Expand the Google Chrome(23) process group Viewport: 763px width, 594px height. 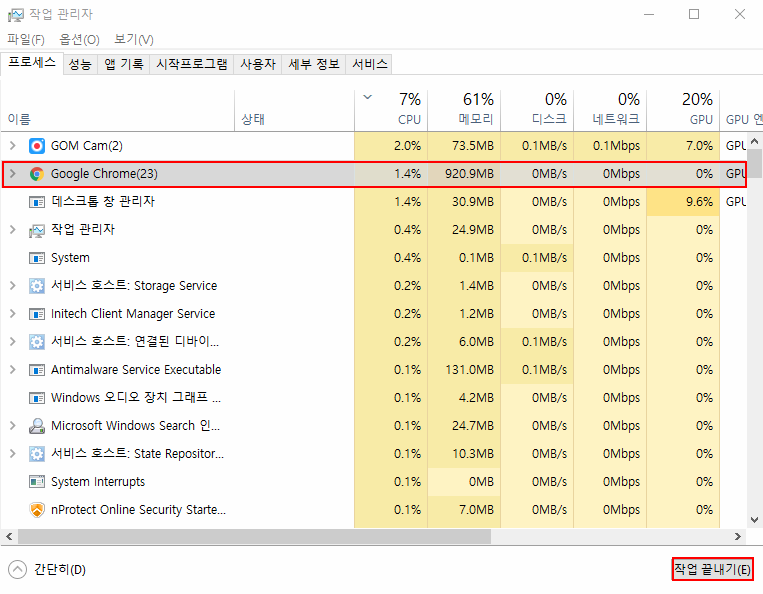13,174
